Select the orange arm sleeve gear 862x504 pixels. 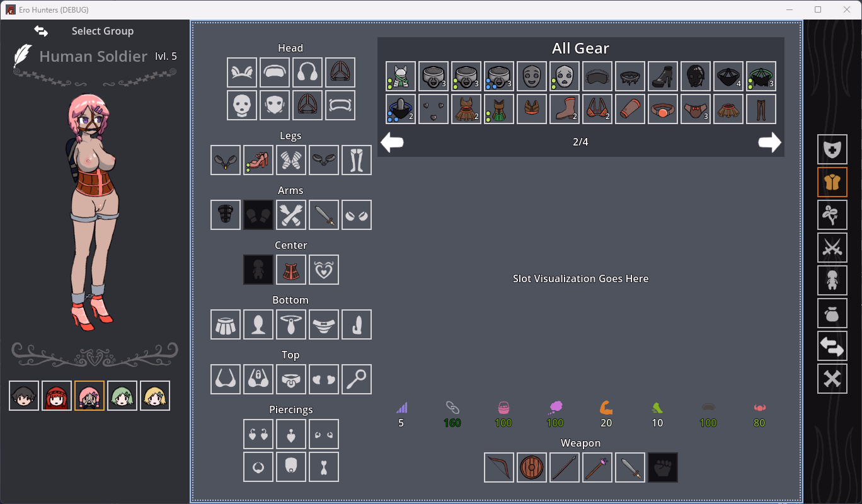pyautogui.click(x=630, y=109)
